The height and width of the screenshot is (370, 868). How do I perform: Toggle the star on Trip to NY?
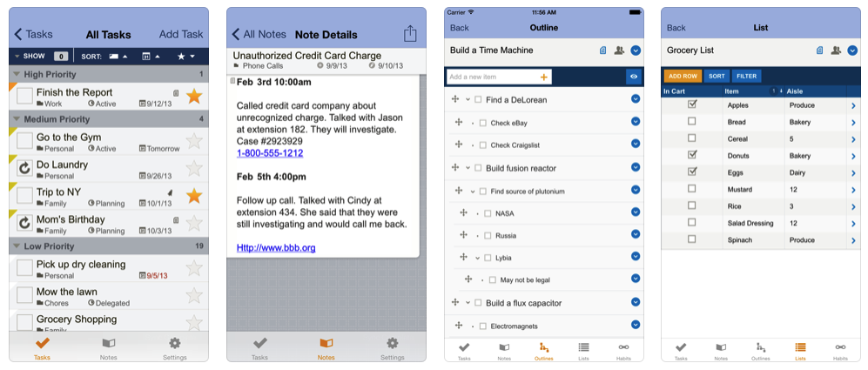click(194, 196)
